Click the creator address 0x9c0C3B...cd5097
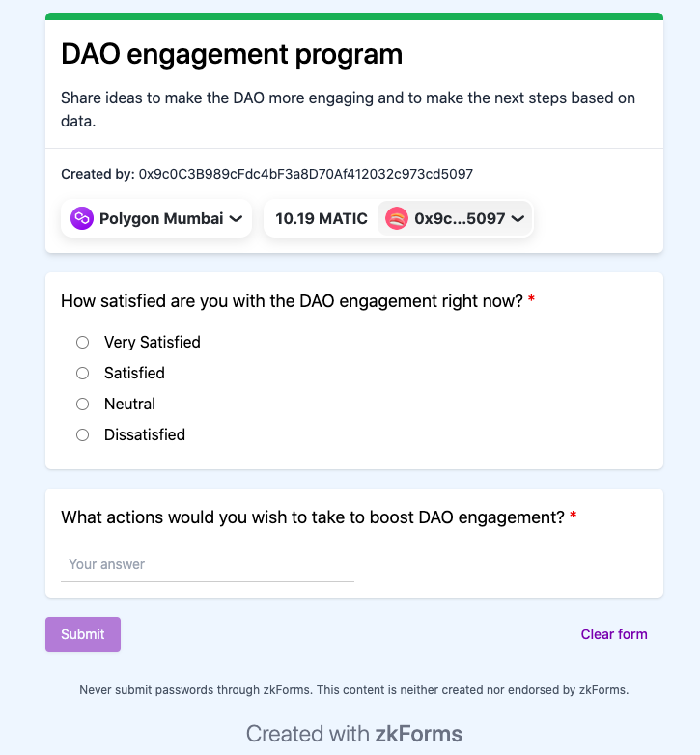 [306, 174]
